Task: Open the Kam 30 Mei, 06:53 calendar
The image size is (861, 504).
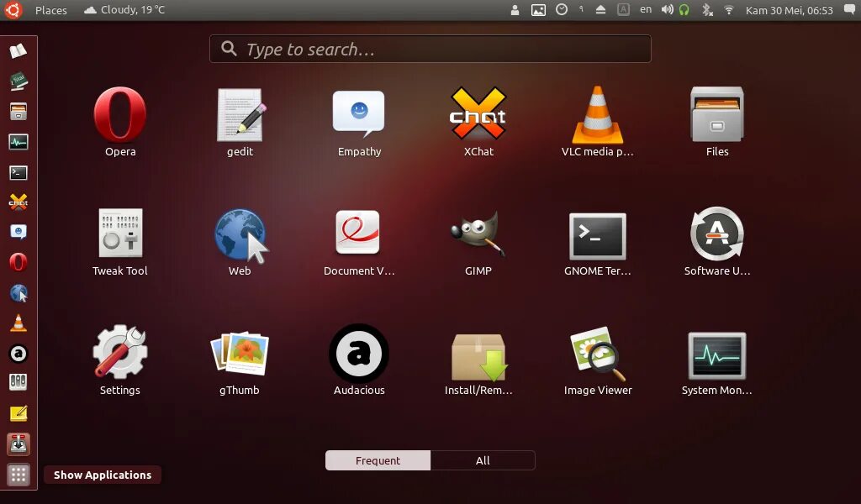Action: pyautogui.click(x=789, y=10)
